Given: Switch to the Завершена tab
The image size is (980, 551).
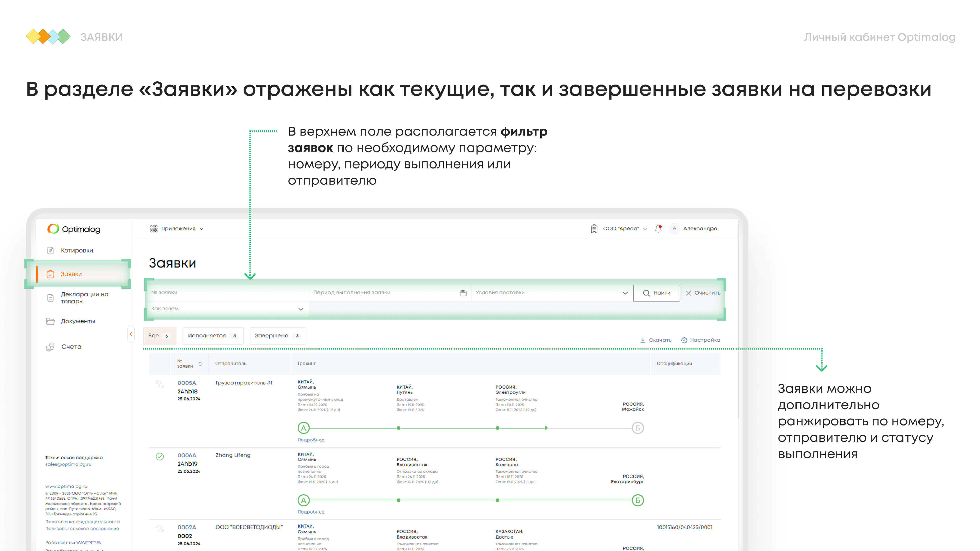Looking at the screenshot, I should click(x=277, y=336).
